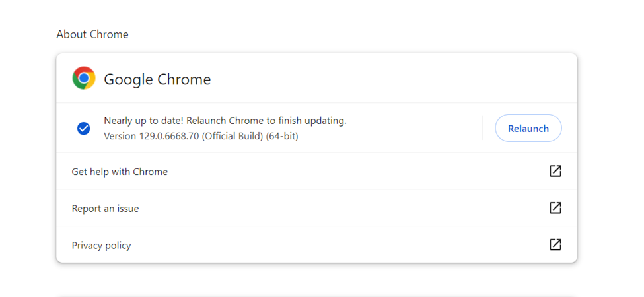Image resolution: width=644 pixels, height=297 pixels.
Task: Click external-link icon beside Privacy policy
Action: point(555,245)
